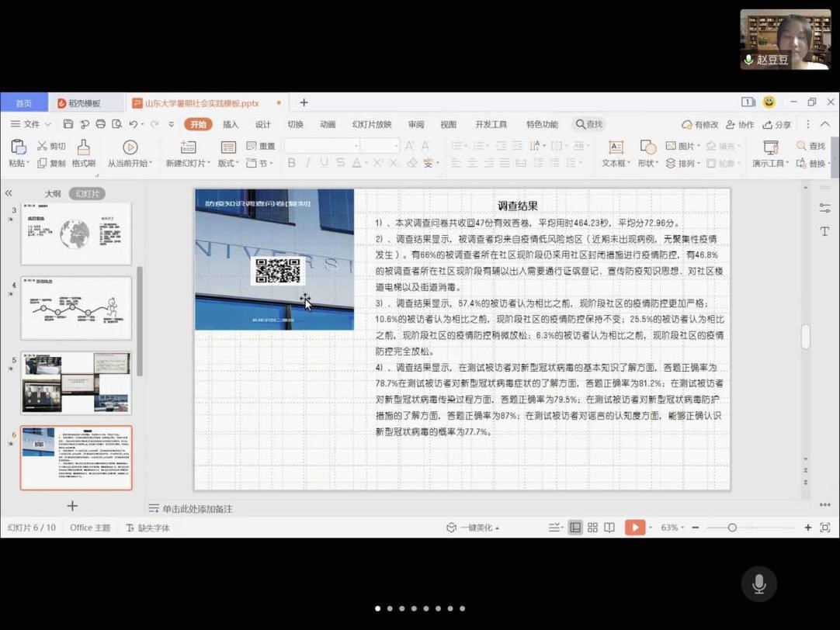Click 单击此处添加备注 to add notes
840x630 pixels.
click(196, 509)
